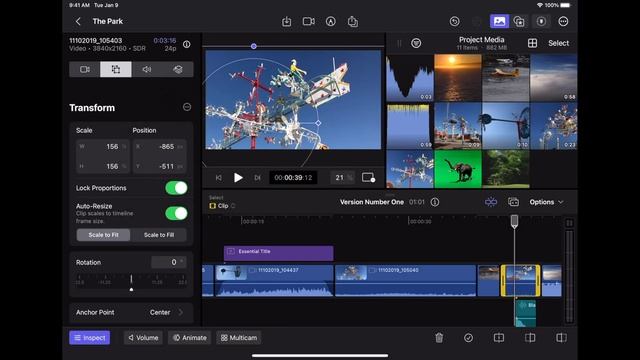
Task: Select Scale to Fill
Action: [159, 235]
